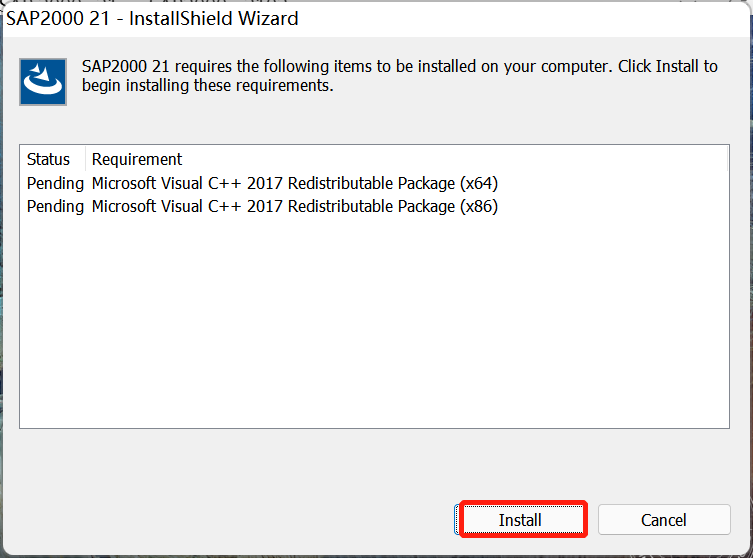
Task: Select the Requirement column header
Action: click(x=137, y=159)
